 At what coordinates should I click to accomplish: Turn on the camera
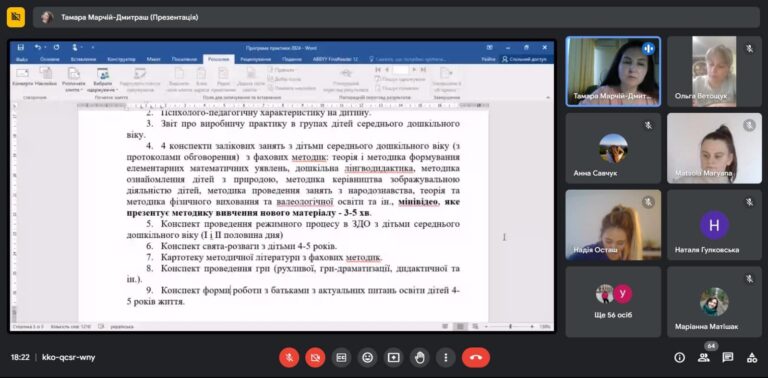(x=315, y=357)
